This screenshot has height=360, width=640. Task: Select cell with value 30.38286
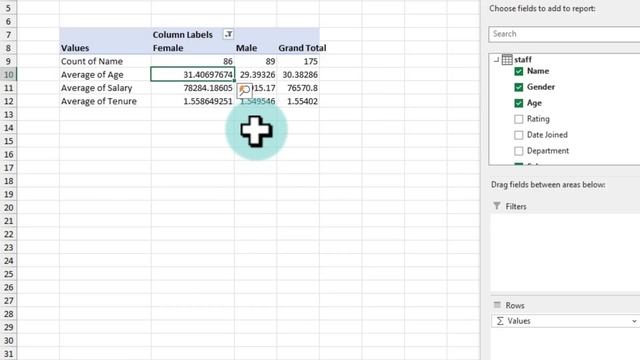pos(298,75)
